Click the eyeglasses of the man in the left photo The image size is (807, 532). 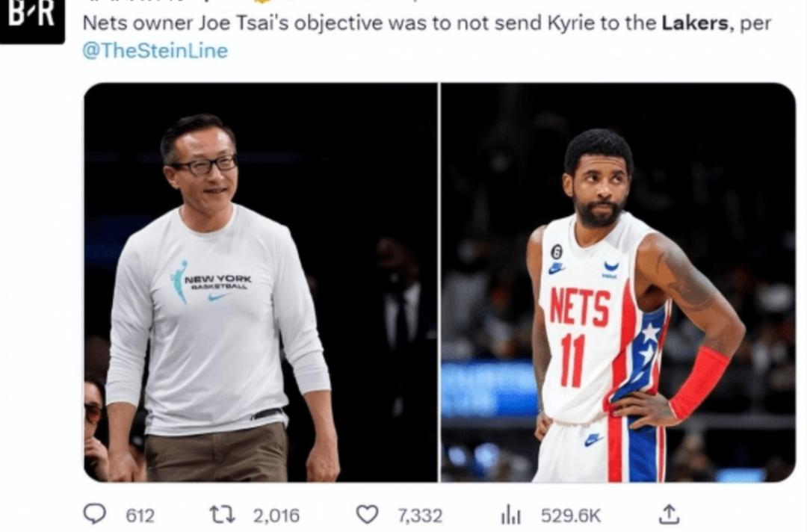pyautogui.click(x=205, y=165)
